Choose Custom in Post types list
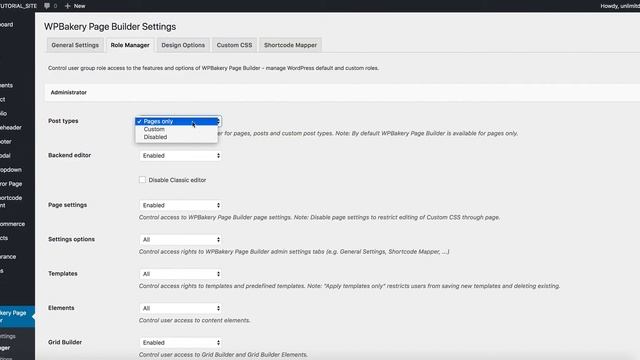Screen dimensions: 640x360 (176, 129)
